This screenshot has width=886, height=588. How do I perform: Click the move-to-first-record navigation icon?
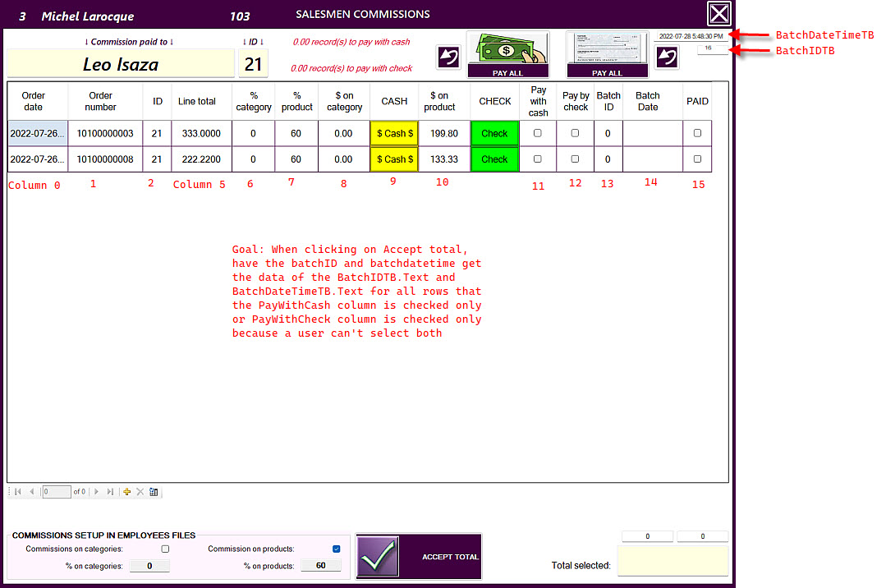(18, 491)
